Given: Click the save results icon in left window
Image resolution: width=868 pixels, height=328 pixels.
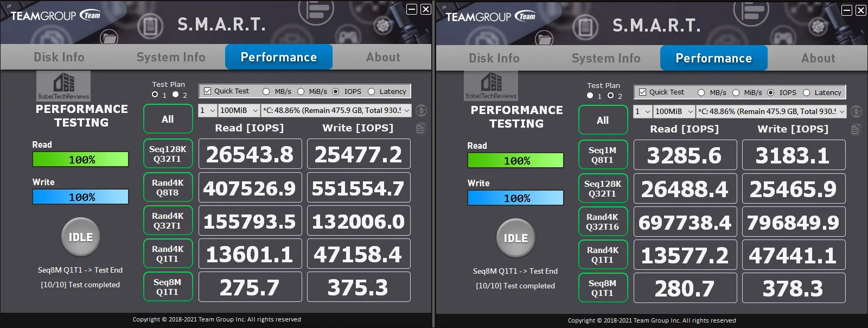Looking at the screenshot, I should (x=421, y=128).
